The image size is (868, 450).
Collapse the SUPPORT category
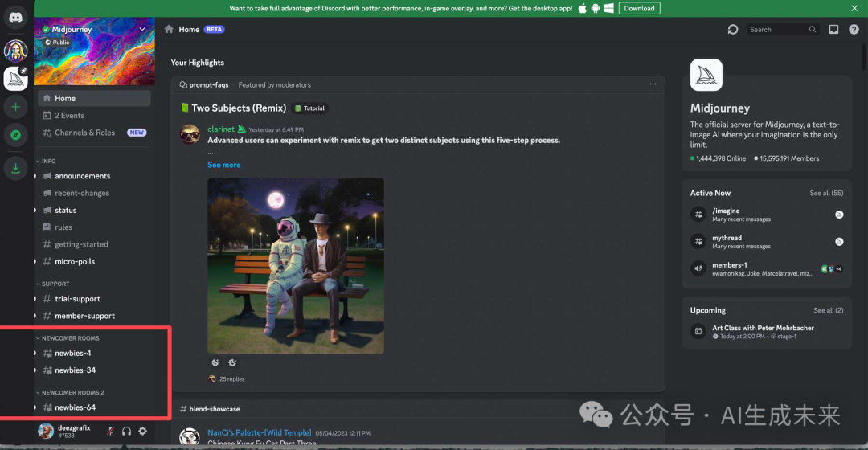[x=53, y=284]
